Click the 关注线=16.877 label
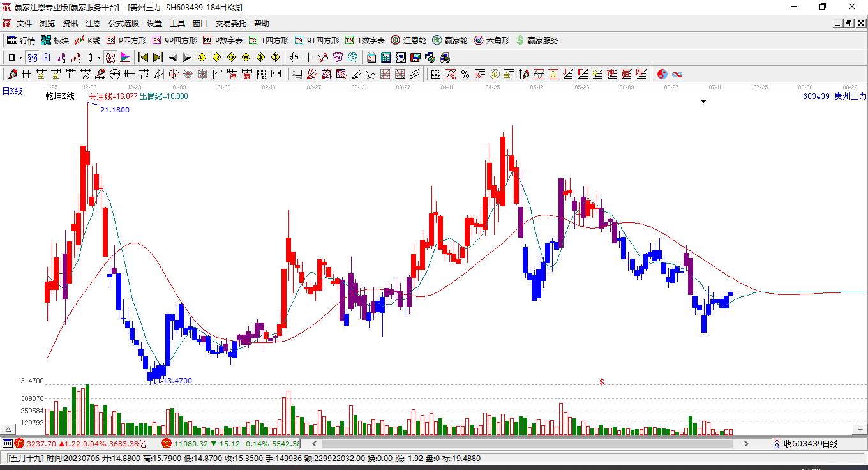 [x=113, y=96]
